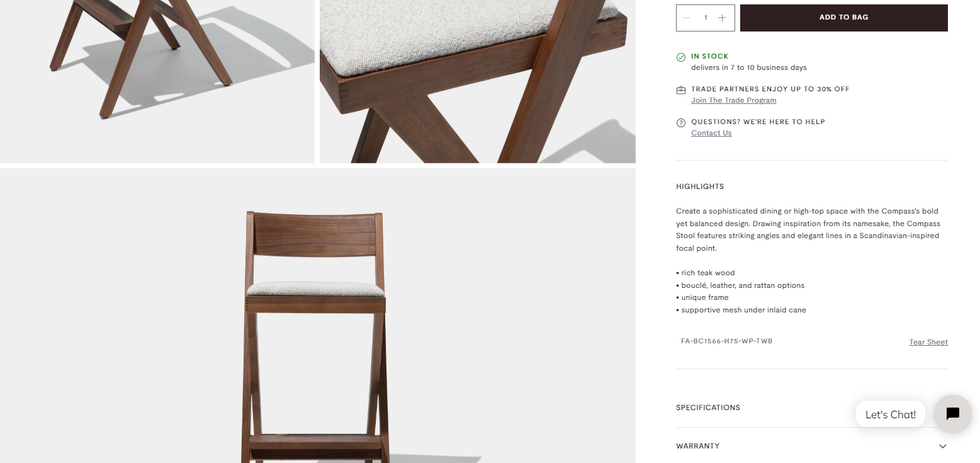Download the Tear Sheet

coord(928,342)
